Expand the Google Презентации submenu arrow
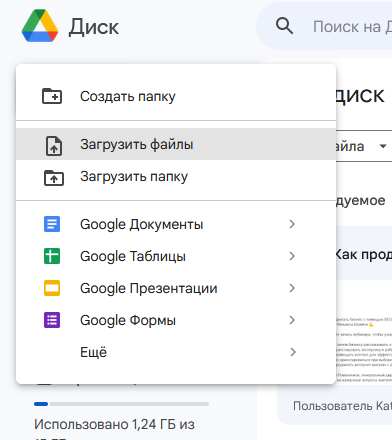392x440 pixels. (292, 288)
